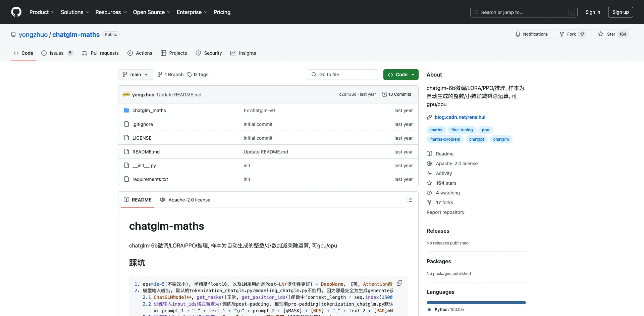The image size is (644, 316).
Task: Click the chatglm topic tag
Action: 501,139
